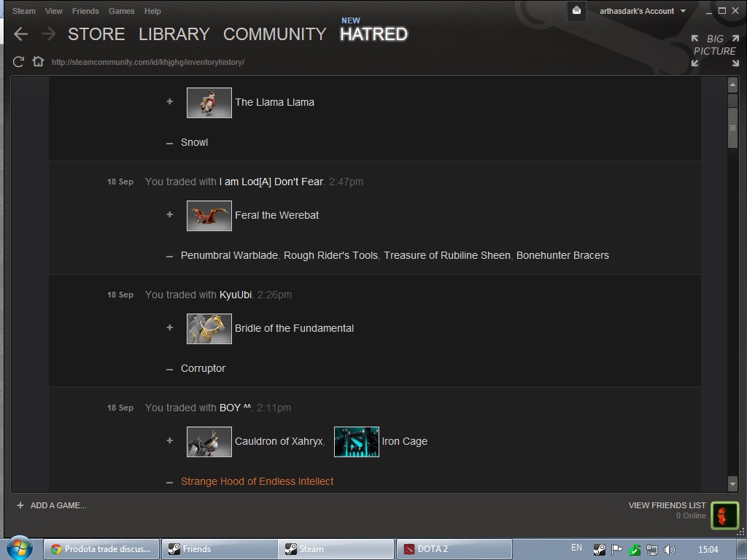Image resolution: width=747 pixels, height=560 pixels.
Task: Switch to the Steam taskbar window
Action: tap(336, 549)
